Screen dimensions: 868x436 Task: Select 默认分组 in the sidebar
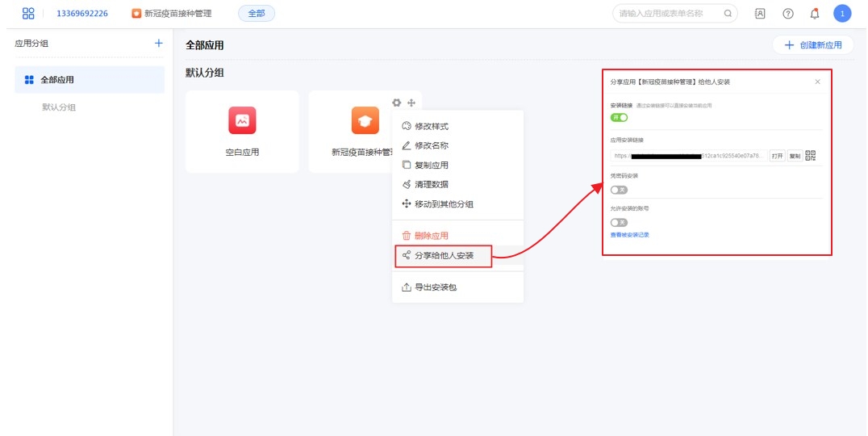[59, 107]
